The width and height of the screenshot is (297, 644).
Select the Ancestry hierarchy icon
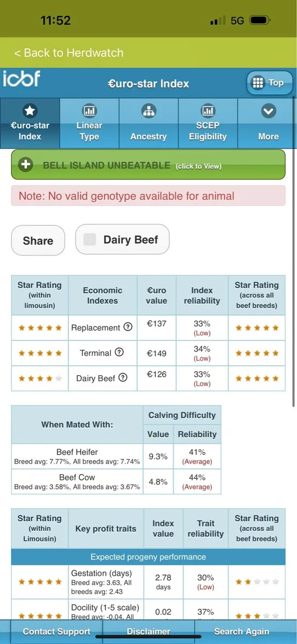coord(148,111)
